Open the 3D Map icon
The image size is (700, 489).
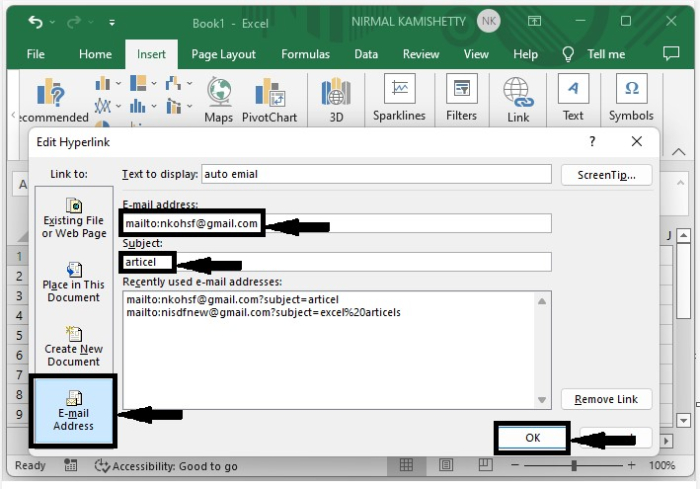[x=336, y=92]
